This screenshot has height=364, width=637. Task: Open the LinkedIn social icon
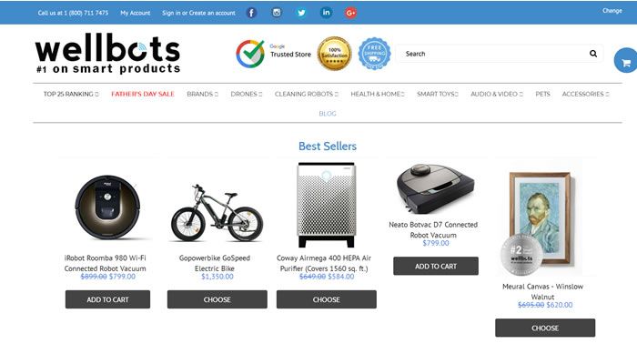pos(326,13)
